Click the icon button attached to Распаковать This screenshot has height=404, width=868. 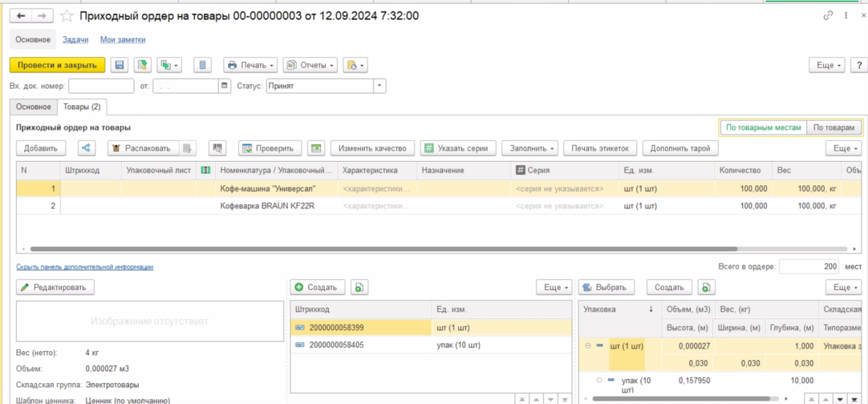pyautogui.click(x=186, y=149)
